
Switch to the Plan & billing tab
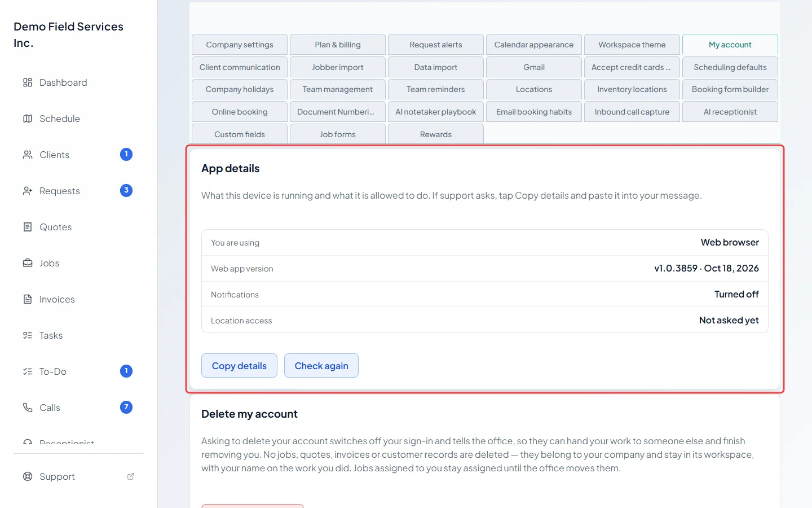(x=338, y=45)
